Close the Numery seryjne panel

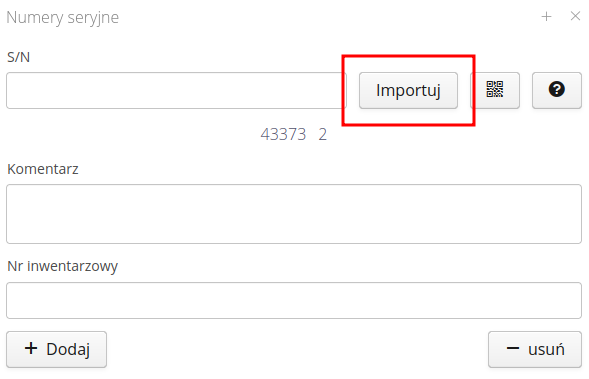click(575, 16)
